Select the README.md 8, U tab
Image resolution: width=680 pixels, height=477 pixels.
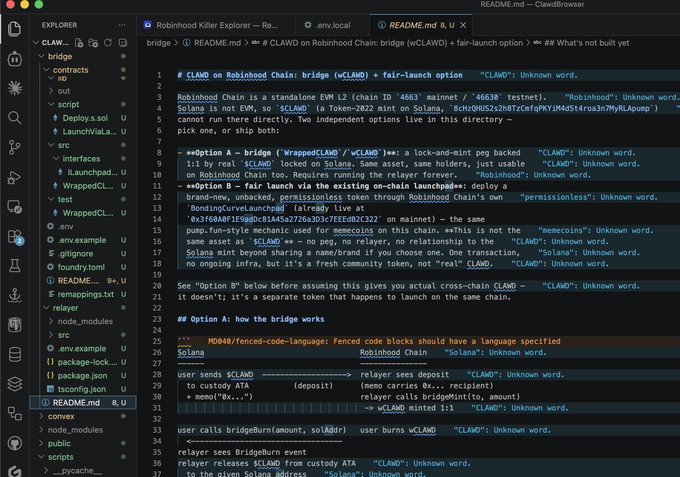click(421, 25)
